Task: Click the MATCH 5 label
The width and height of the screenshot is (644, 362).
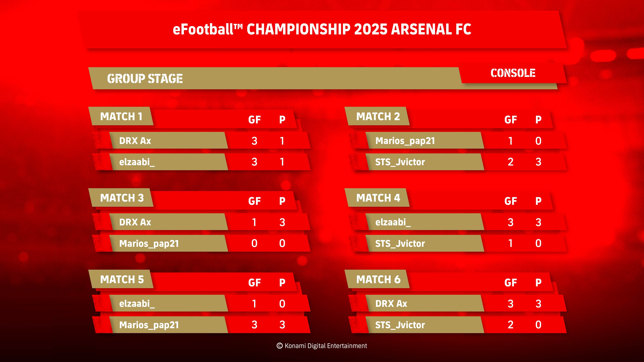Action: 122,279
